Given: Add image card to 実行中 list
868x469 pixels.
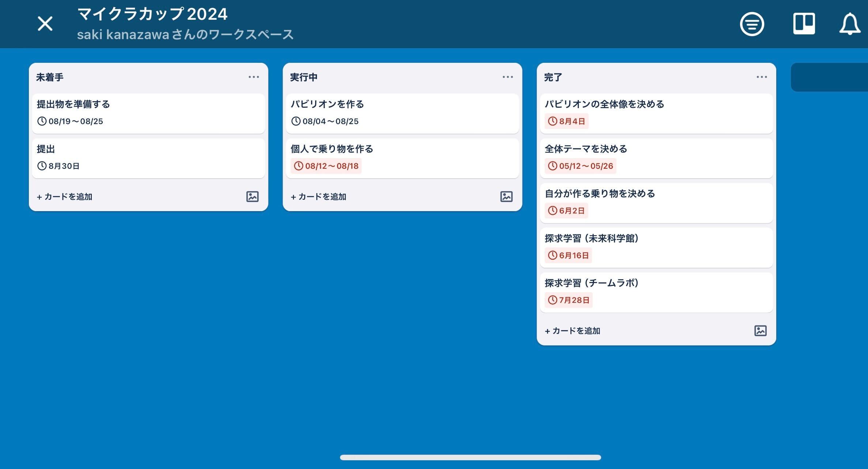Looking at the screenshot, I should [x=506, y=197].
